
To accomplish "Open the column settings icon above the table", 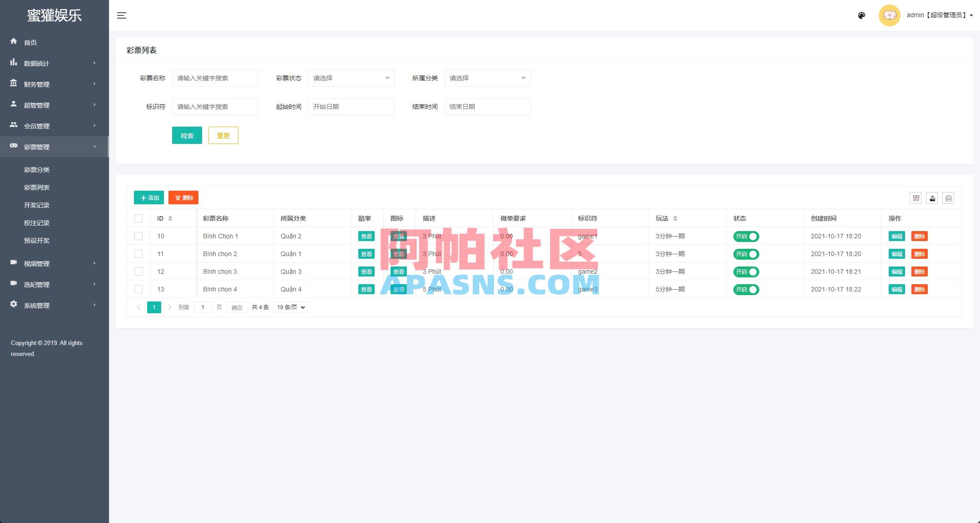I will (916, 198).
